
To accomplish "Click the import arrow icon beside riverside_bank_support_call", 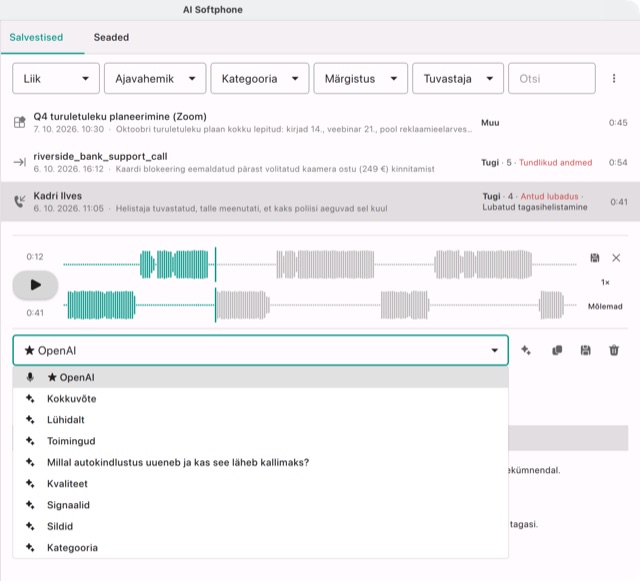I will click(20, 162).
